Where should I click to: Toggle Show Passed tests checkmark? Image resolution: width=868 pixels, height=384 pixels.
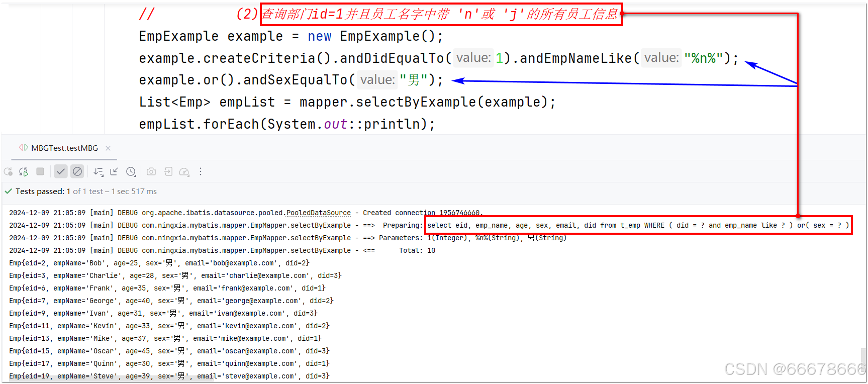(61, 171)
